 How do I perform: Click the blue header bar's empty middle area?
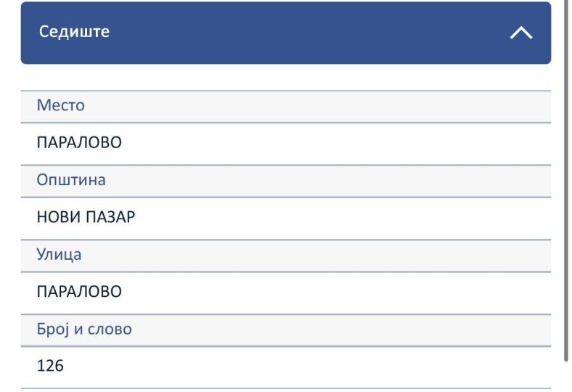click(x=290, y=33)
